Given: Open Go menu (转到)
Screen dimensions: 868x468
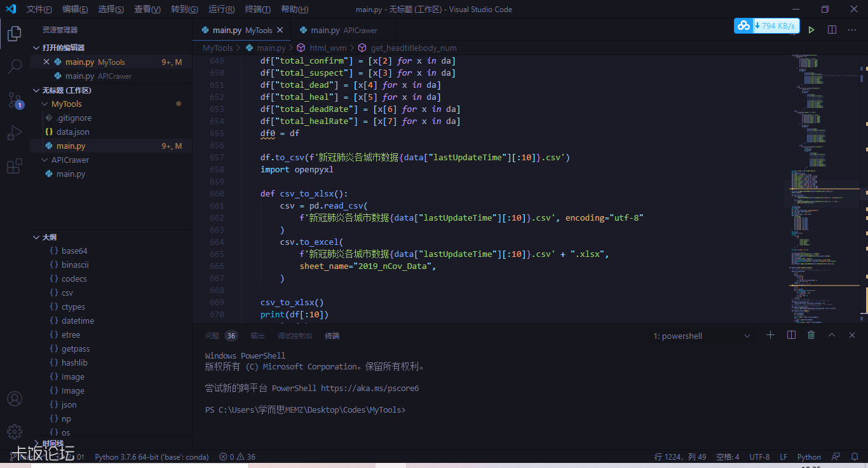Looking at the screenshot, I should (184, 9).
